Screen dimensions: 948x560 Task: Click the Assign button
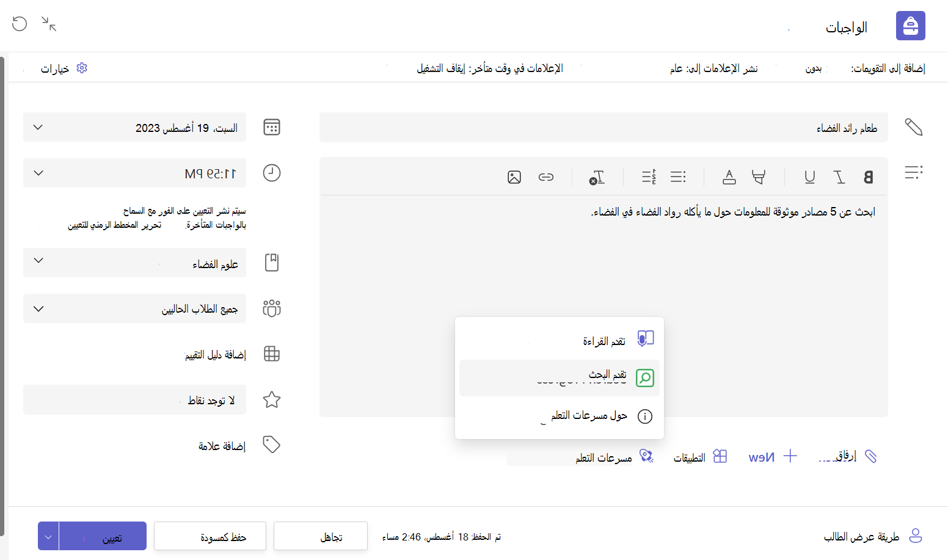[103, 536]
